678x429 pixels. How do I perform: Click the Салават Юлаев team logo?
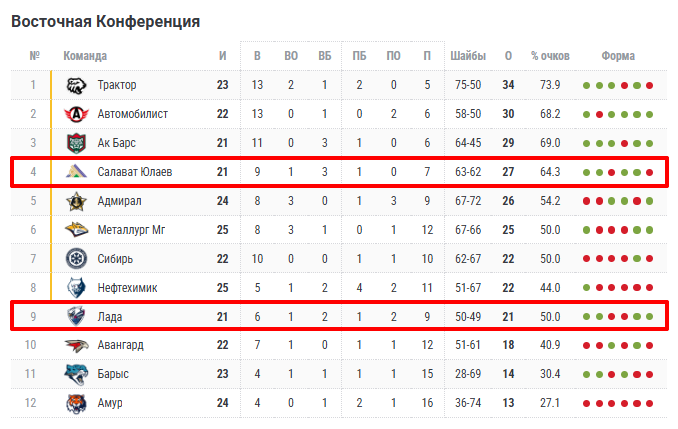(x=77, y=172)
